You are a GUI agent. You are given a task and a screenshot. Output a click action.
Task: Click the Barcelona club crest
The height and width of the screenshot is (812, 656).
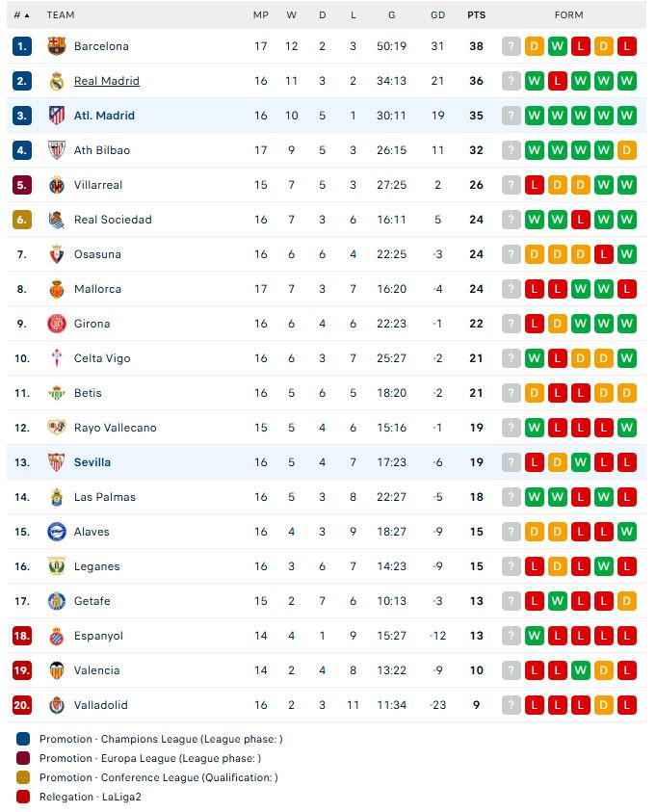pos(57,46)
